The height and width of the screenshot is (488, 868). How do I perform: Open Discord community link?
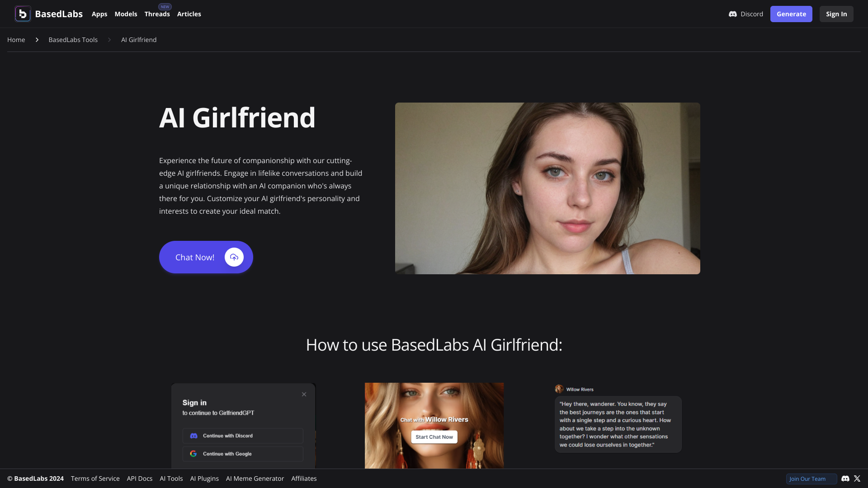pos(745,14)
